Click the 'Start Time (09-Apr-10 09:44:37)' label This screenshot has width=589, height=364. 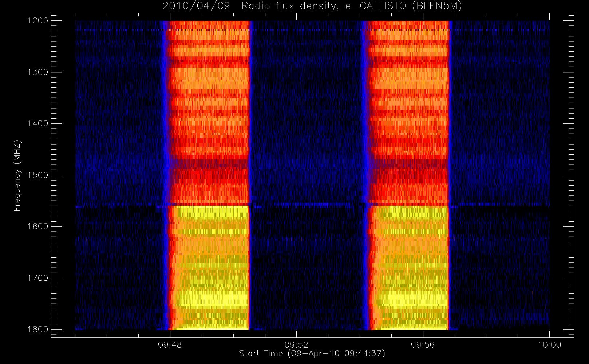pyautogui.click(x=312, y=353)
